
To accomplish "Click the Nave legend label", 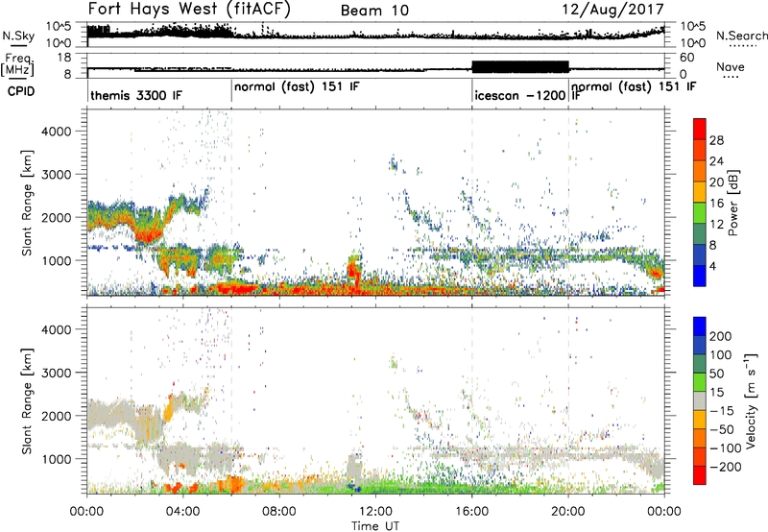I will [x=731, y=66].
